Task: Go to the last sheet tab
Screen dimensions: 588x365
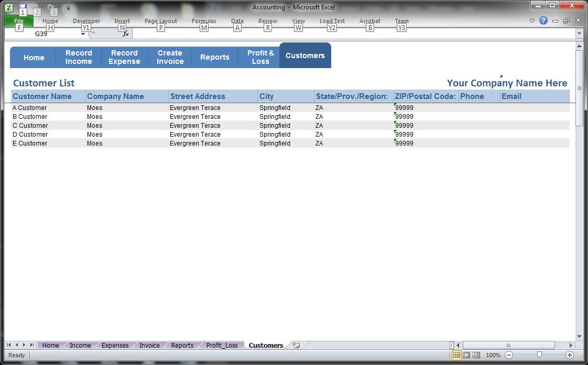Action: point(32,345)
